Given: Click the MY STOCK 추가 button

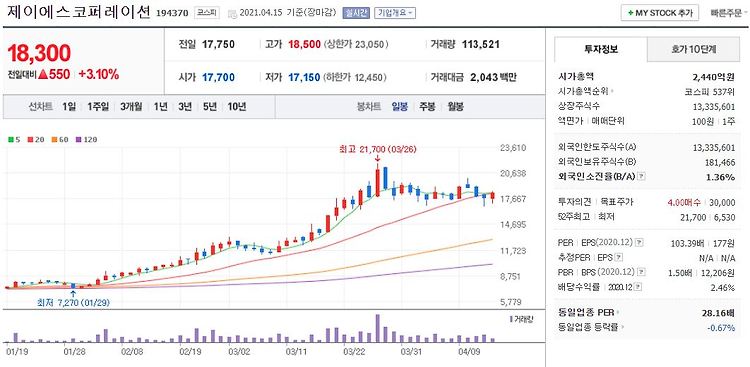Looking at the screenshot, I should pos(660,13).
